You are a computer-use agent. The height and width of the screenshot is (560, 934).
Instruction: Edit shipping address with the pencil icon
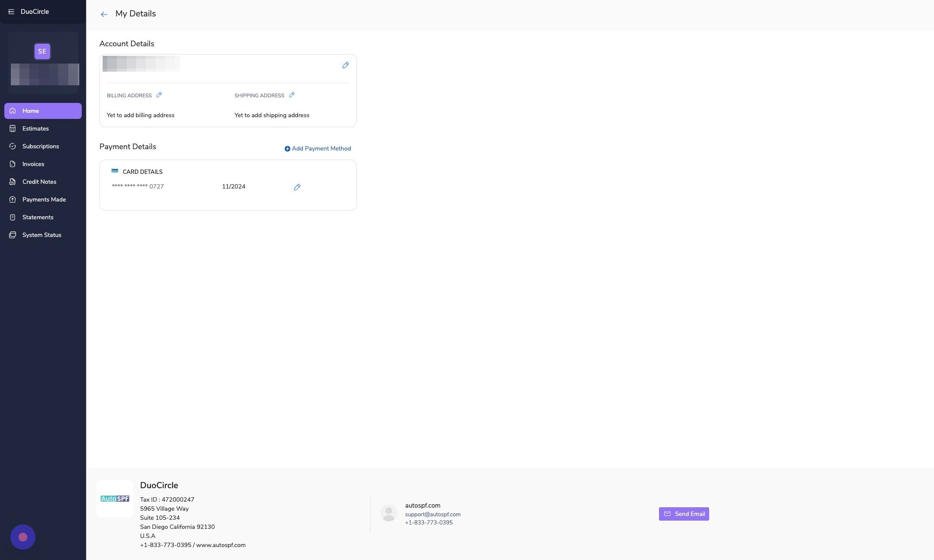coord(292,95)
